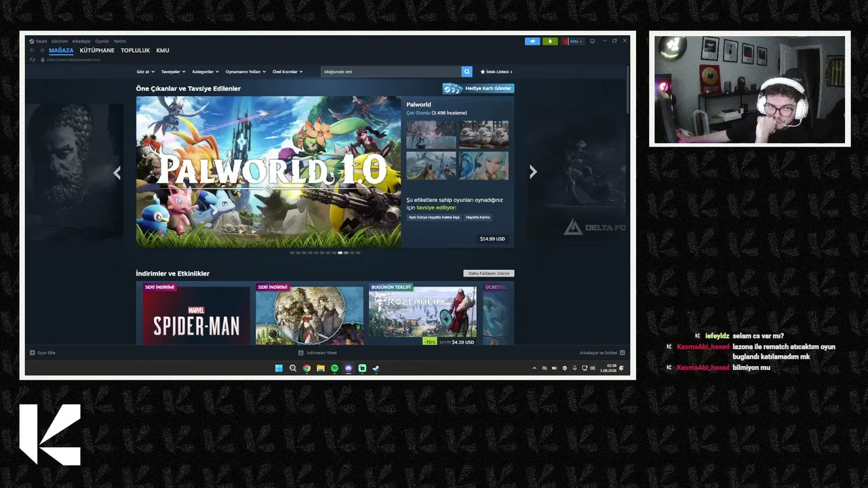Expand the Tavsiyeler dropdown

point(174,71)
